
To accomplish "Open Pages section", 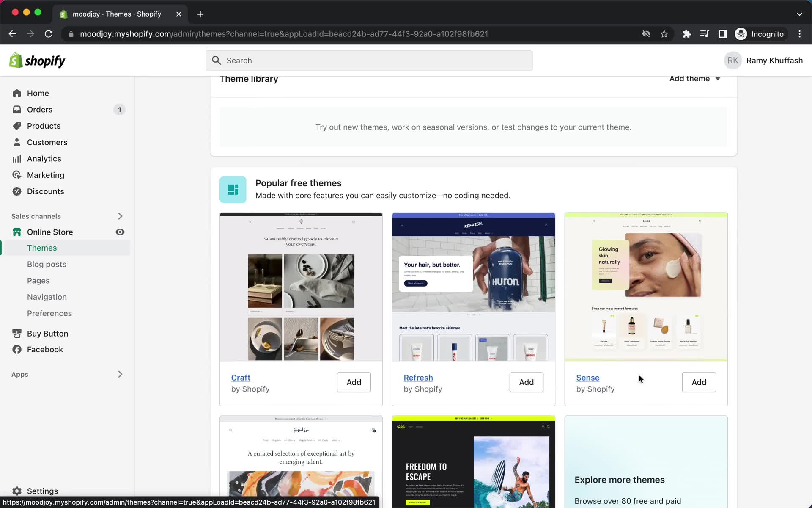I will 38,281.
